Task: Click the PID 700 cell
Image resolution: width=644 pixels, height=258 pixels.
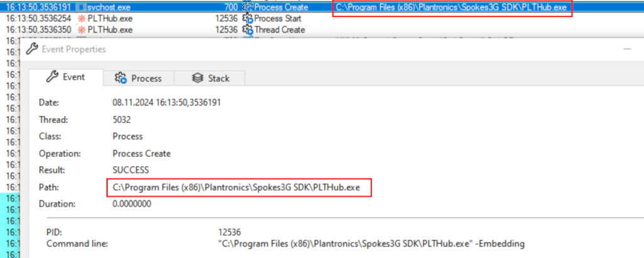Action: click(231, 8)
